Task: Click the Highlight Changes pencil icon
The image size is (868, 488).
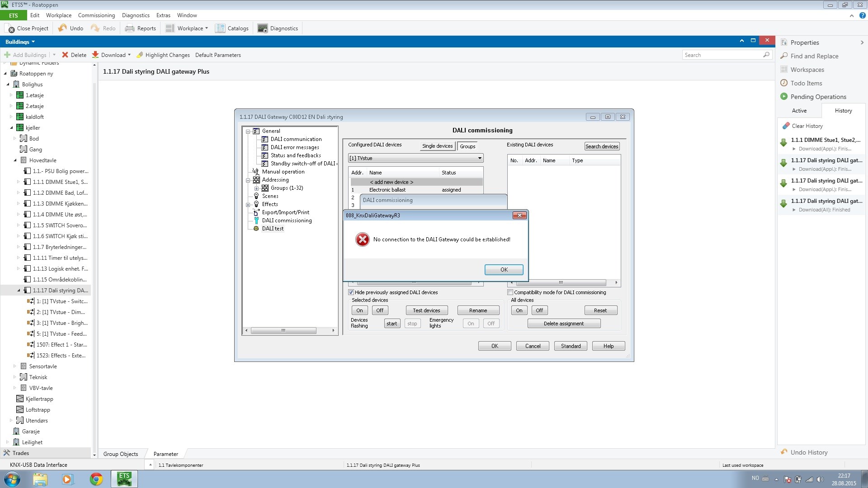Action: (140, 55)
